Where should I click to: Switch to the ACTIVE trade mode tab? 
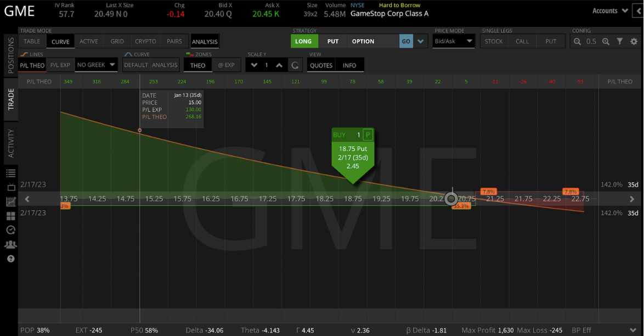click(x=89, y=41)
